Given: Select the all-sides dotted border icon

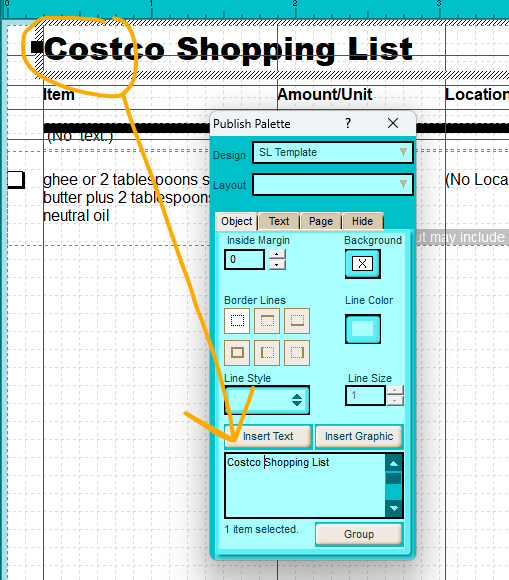Looking at the screenshot, I should [x=237, y=321].
